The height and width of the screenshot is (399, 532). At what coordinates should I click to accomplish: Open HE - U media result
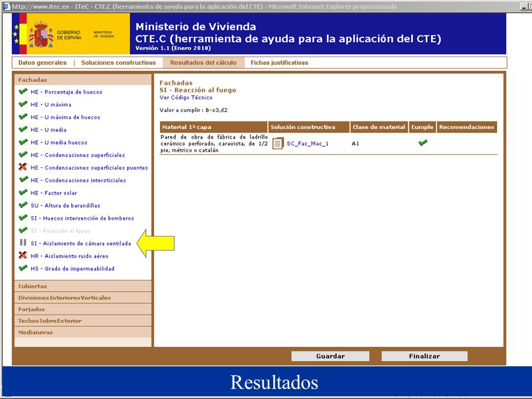(x=49, y=130)
